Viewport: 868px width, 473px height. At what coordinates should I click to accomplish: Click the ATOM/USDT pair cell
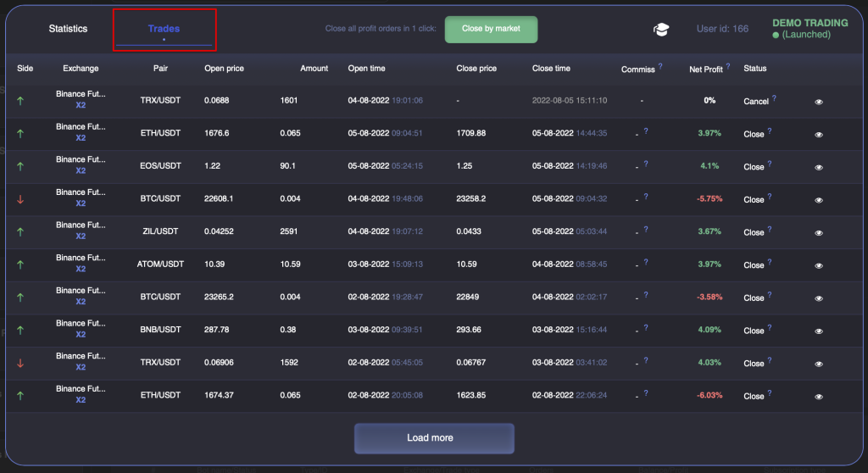pos(160,264)
